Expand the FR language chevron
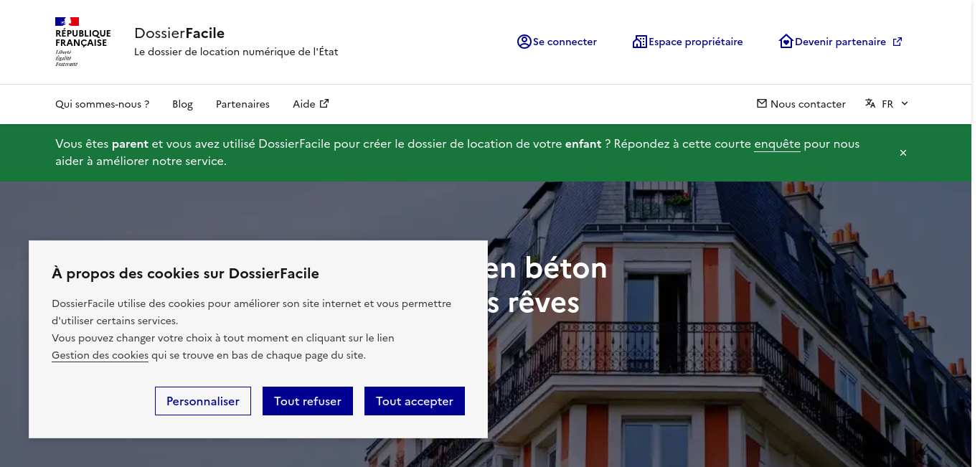The height and width of the screenshot is (467, 980). (x=905, y=103)
